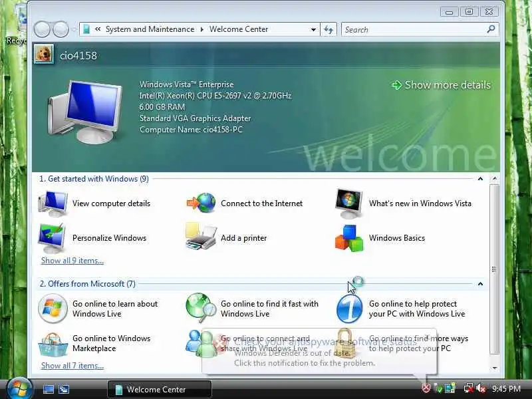Click the cio4158 user account picture
Viewport: 532px width, 399px height.
pos(44,54)
